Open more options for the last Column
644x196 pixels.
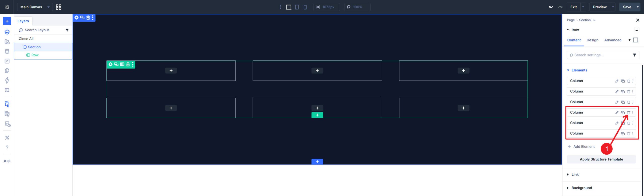(x=633, y=134)
